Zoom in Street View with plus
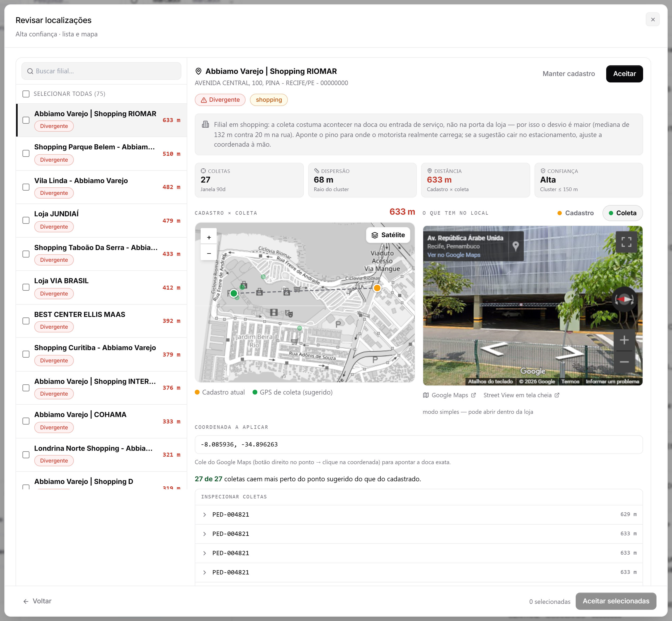Image resolution: width=672 pixels, height=621 pixels. click(x=624, y=340)
